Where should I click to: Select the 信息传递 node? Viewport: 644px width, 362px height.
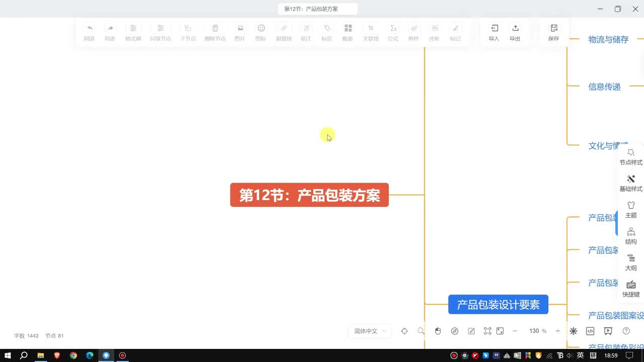(x=604, y=87)
